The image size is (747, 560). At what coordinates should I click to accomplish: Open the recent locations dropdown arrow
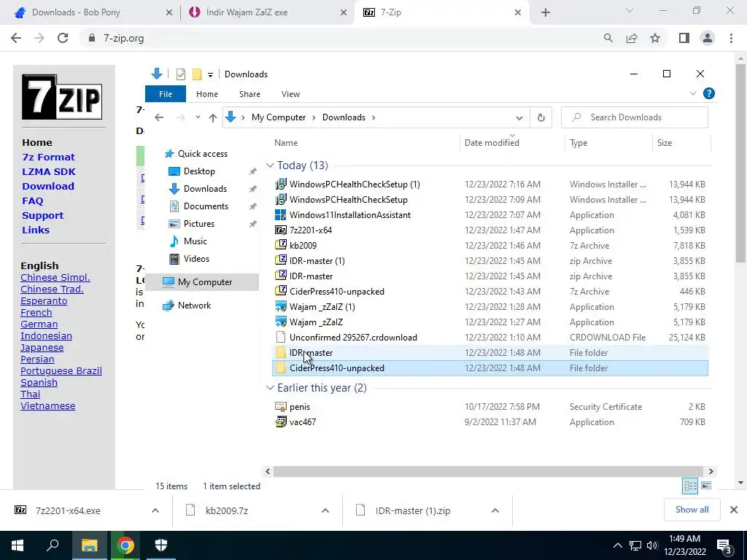[x=198, y=117]
